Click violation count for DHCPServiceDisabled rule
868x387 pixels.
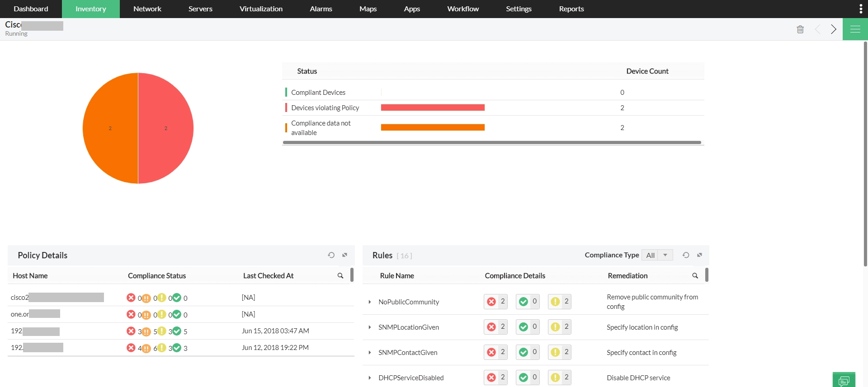[x=496, y=378]
